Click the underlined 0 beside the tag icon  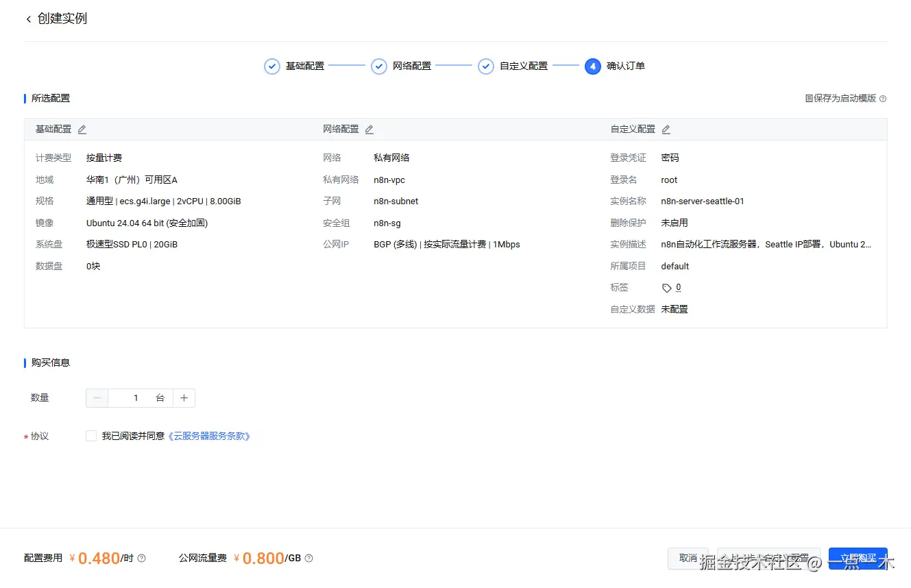(x=677, y=287)
